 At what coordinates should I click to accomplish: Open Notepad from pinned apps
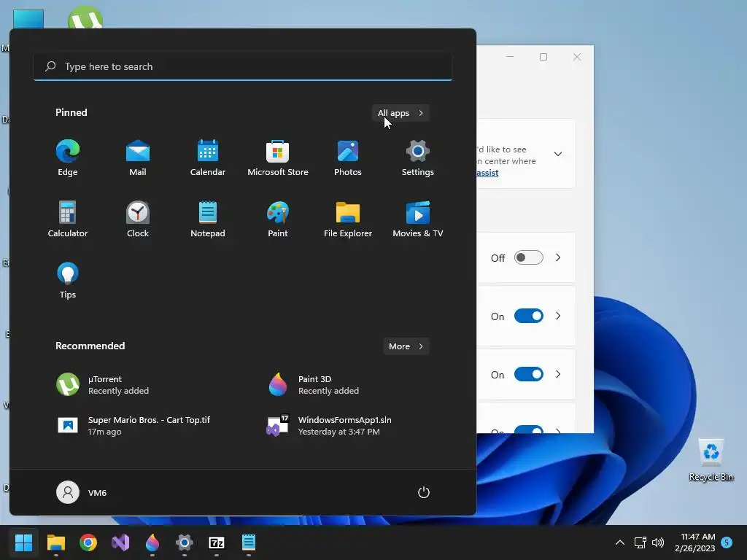208,219
